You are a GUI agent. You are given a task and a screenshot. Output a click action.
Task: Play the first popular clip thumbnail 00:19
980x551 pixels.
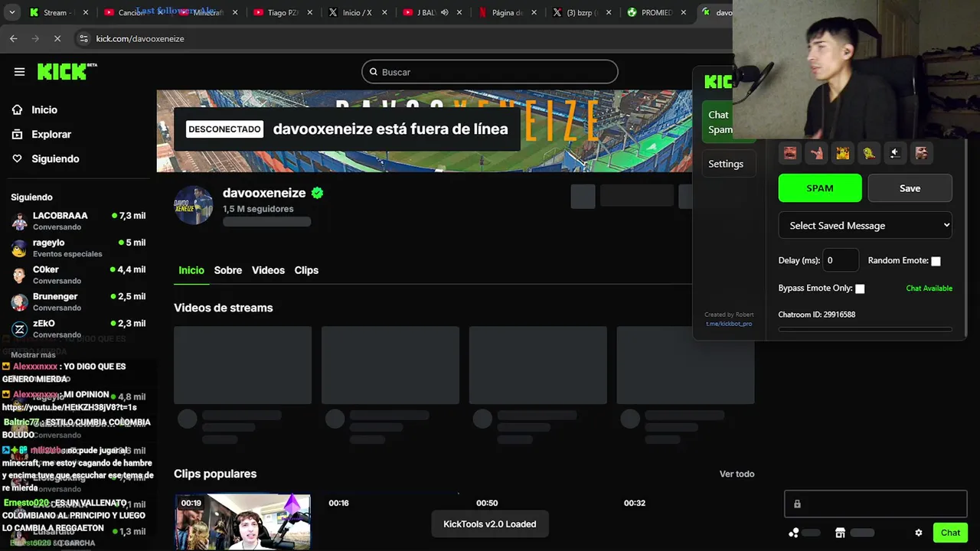pyautogui.click(x=243, y=522)
